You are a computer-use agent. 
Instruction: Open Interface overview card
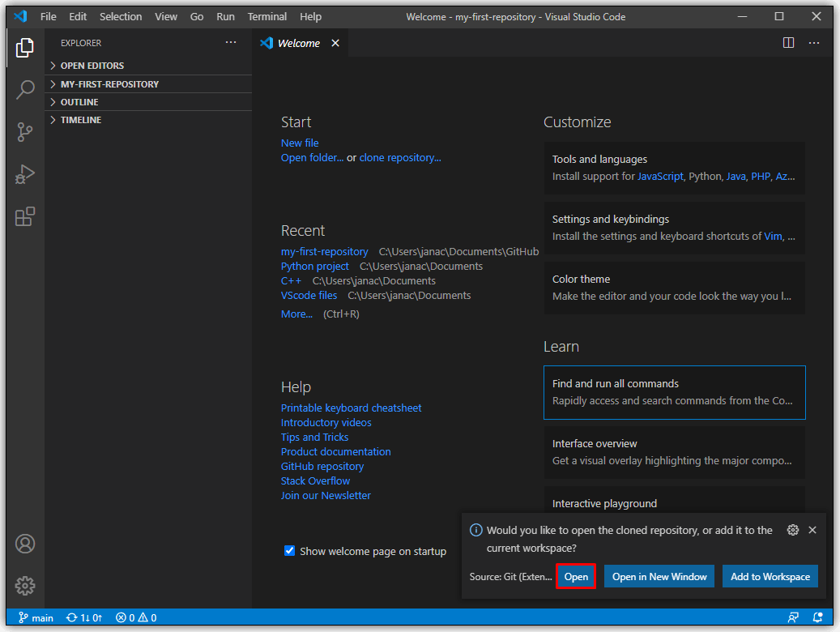click(674, 452)
